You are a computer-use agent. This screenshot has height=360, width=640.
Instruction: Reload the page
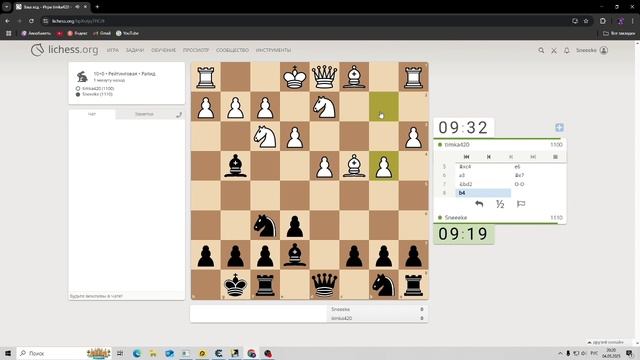click(x=31, y=21)
